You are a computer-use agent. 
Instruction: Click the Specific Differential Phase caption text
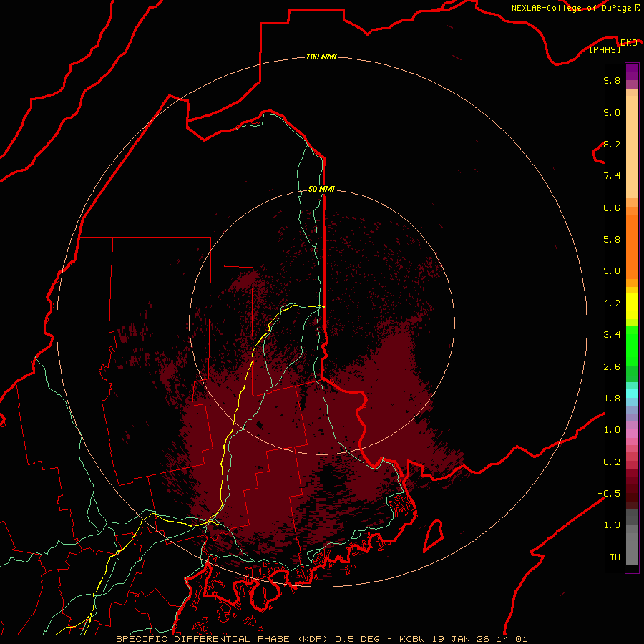(x=321, y=639)
